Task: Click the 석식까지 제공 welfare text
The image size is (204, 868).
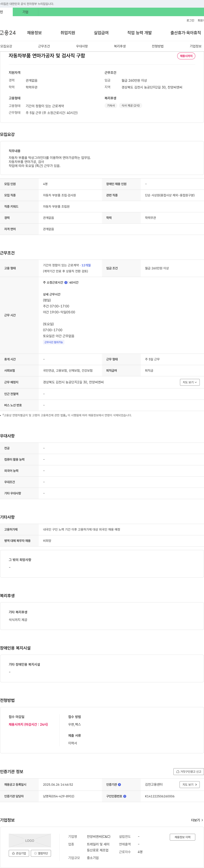Action: click(x=18, y=620)
